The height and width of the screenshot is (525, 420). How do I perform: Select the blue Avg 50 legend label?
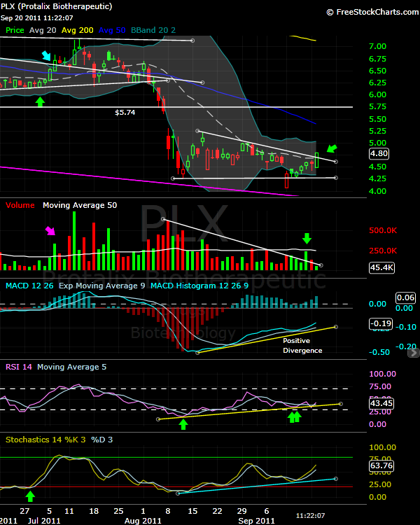pyautogui.click(x=112, y=30)
